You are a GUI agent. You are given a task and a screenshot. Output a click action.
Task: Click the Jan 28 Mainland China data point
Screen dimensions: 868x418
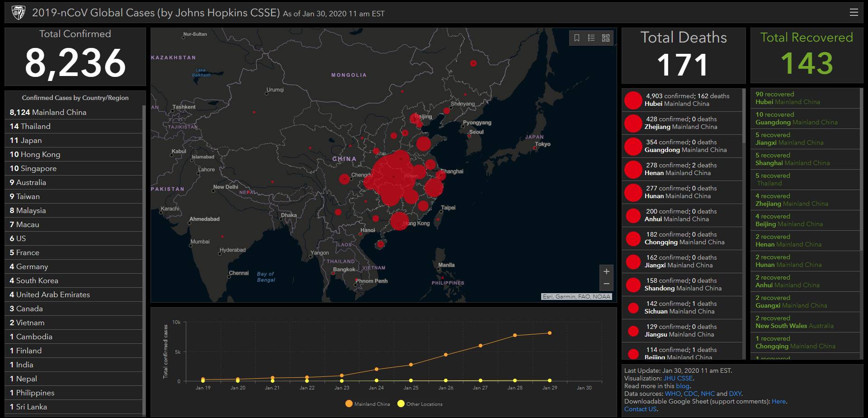515,335
